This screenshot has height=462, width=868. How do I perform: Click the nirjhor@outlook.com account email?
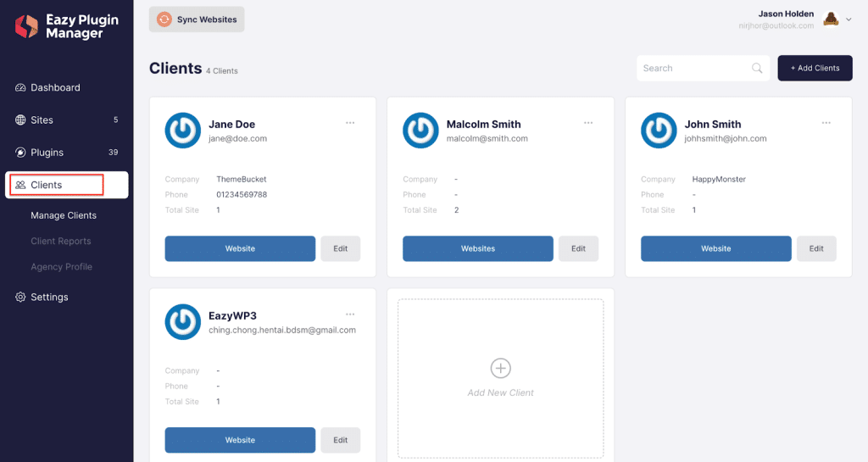[776, 25]
